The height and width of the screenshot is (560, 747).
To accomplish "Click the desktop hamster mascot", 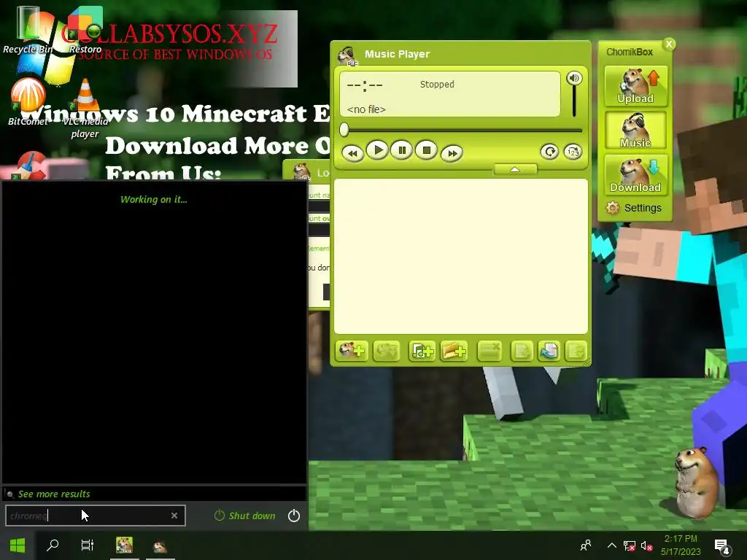I will [697, 482].
